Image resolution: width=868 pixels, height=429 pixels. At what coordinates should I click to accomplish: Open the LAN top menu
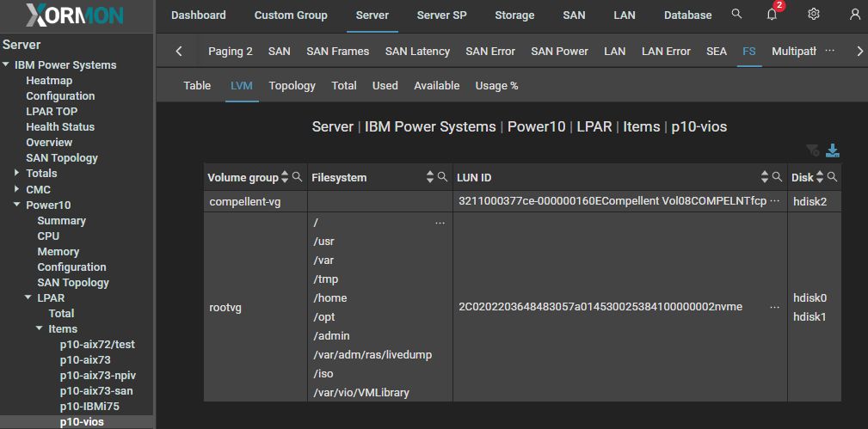click(625, 15)
